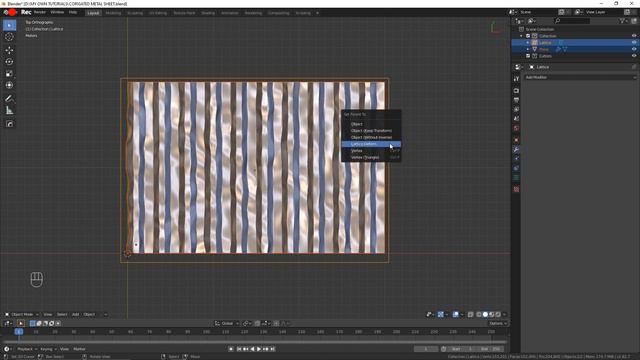640x360 pixels.
Task: Open Global transform orientation dropdown
Action: 227,324
